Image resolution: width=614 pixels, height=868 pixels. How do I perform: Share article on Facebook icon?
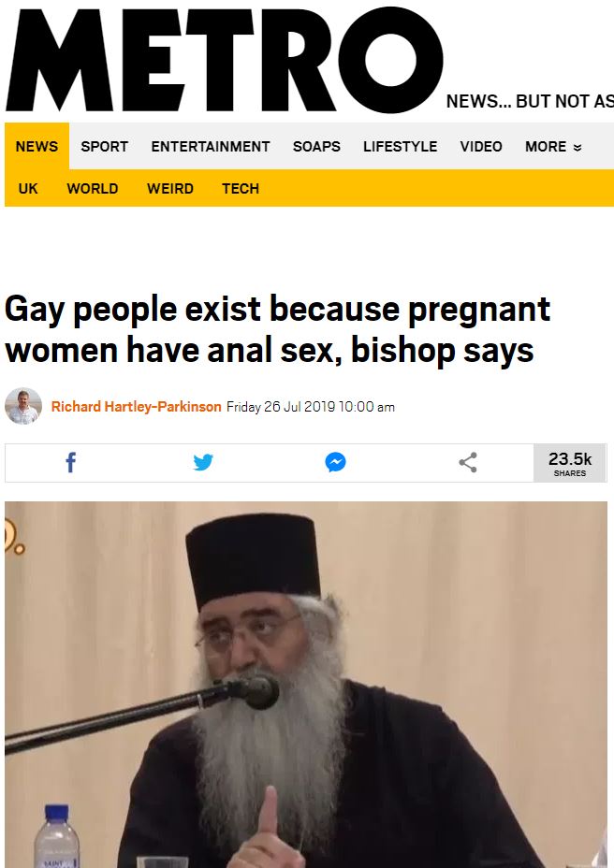71,462
